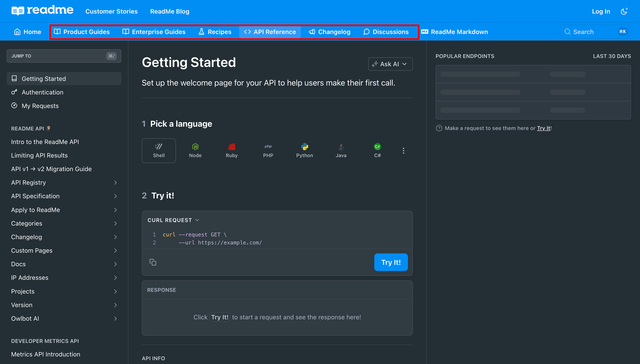Toggle dark mode moon icon
640x364 pixels.
coord(624,11)
